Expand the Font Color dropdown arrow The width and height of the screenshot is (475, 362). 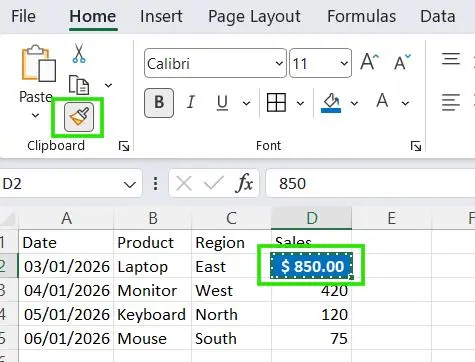tap(405, 103)
